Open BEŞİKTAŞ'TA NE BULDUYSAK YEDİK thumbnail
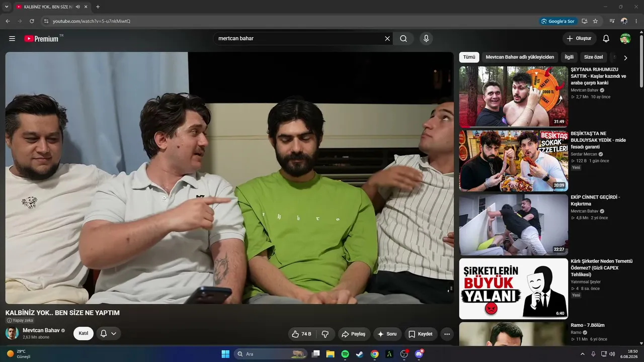Image resolution: width=644 pixels, height=362 pixels. click(x=513, y=161)
